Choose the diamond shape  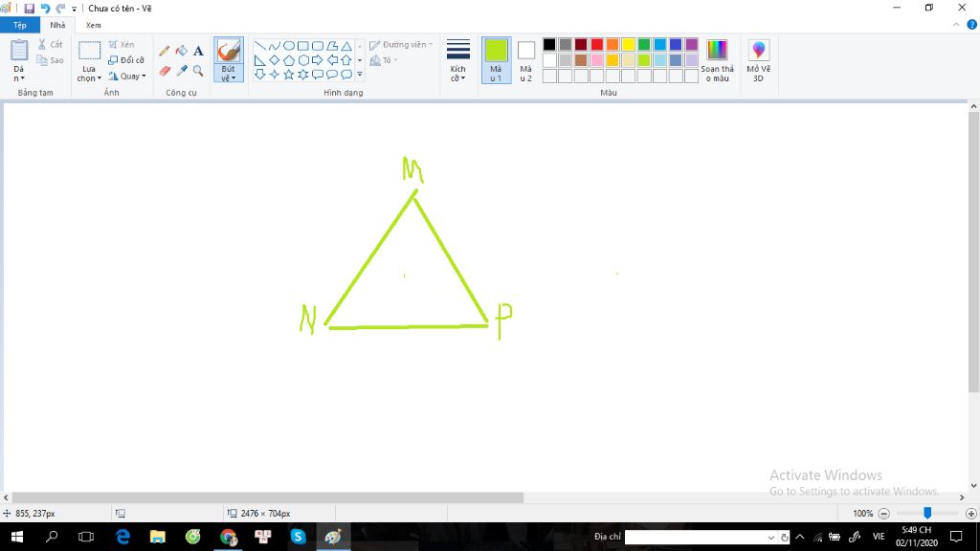tap(275, 60)
